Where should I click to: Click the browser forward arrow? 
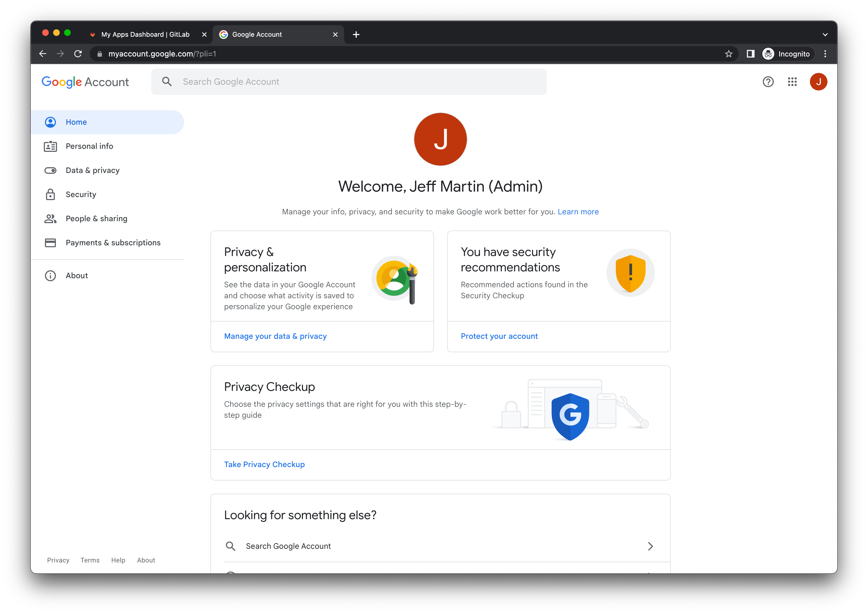pyautogui.click(x=60, y=54)
